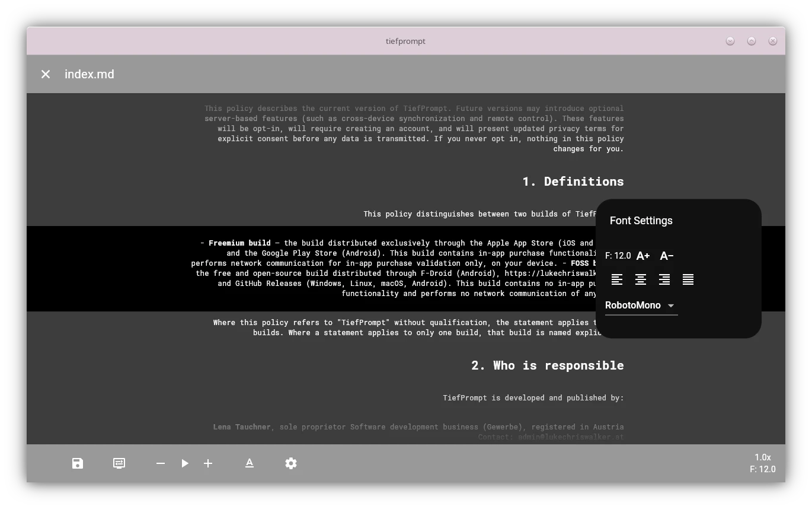Image resolution: width=812 pixels, height=509 pixels.
Task: Decrease scroll speed with the minus button
Action: coord(161,463)
